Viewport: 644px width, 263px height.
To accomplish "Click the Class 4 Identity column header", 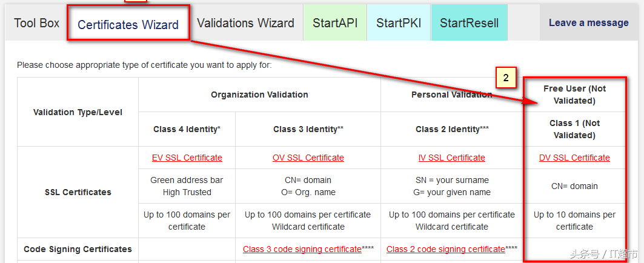I will (187, 129).
